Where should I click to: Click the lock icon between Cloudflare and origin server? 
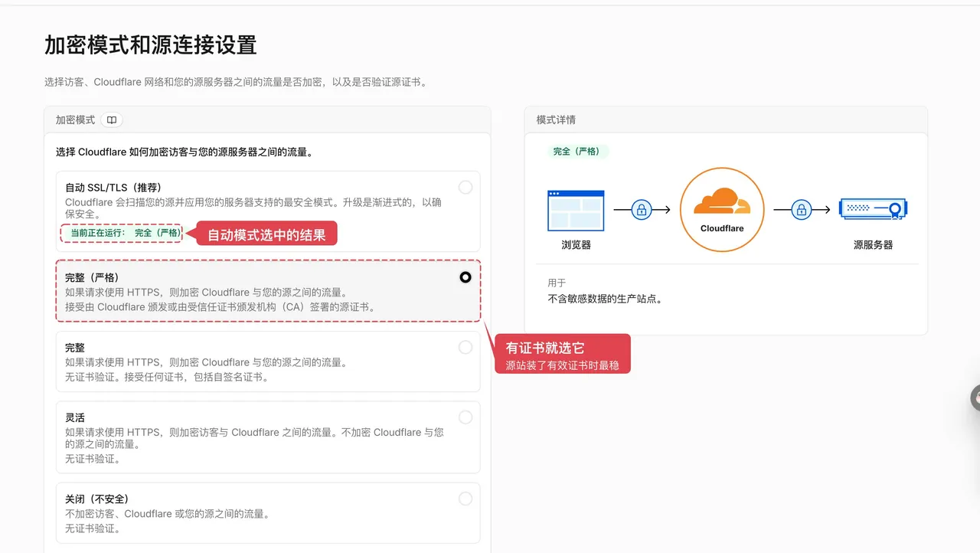[x=801, y=209]
